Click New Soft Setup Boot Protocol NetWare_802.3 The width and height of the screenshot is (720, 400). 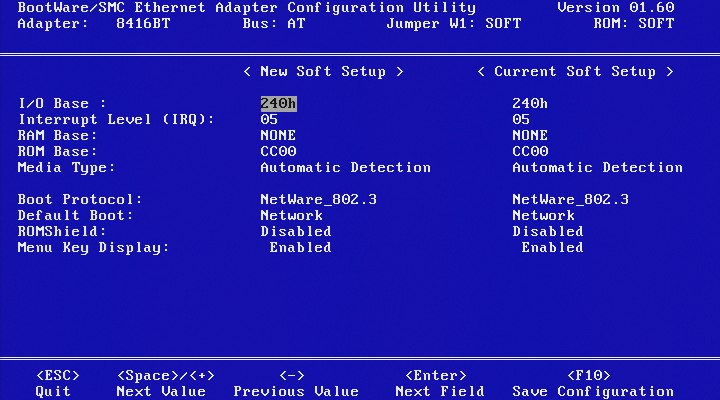tap(318, 200)
